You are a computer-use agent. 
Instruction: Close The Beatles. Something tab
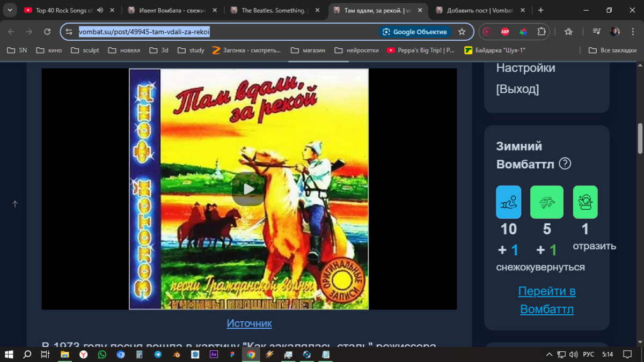[318, 10]
